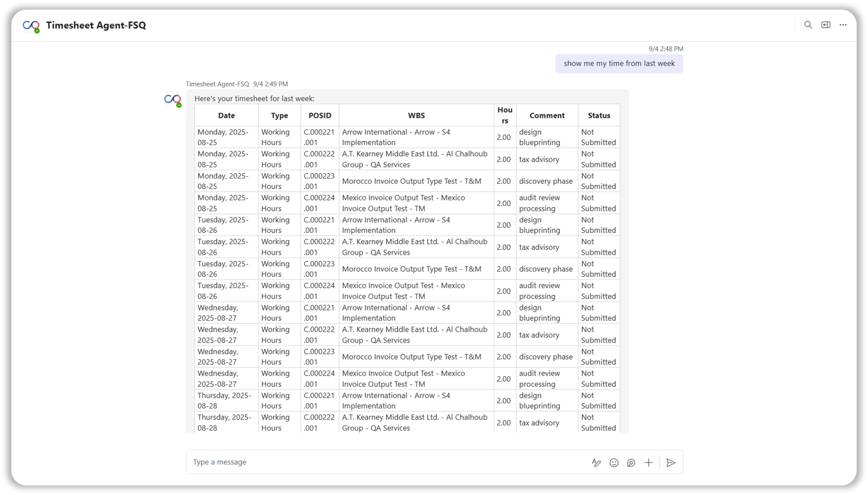Select Tuesday's 'tax advisory' comment cell

pyautogui.click(x=547, y=247)
